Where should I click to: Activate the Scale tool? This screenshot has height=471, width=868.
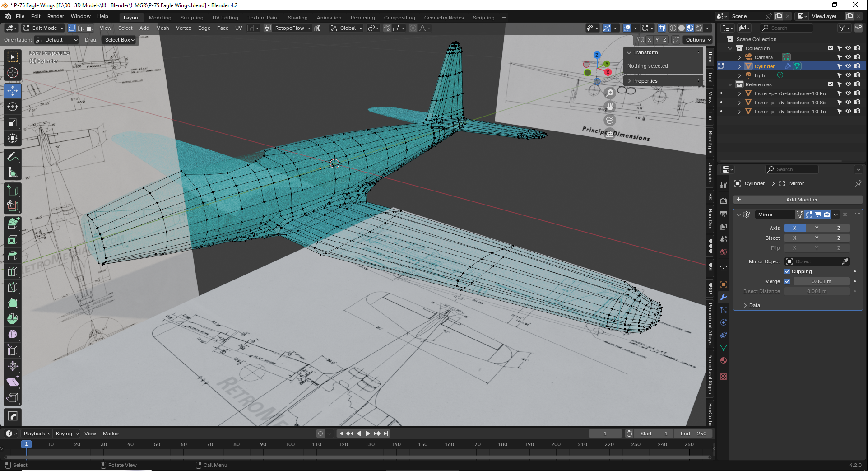point(13,122)
